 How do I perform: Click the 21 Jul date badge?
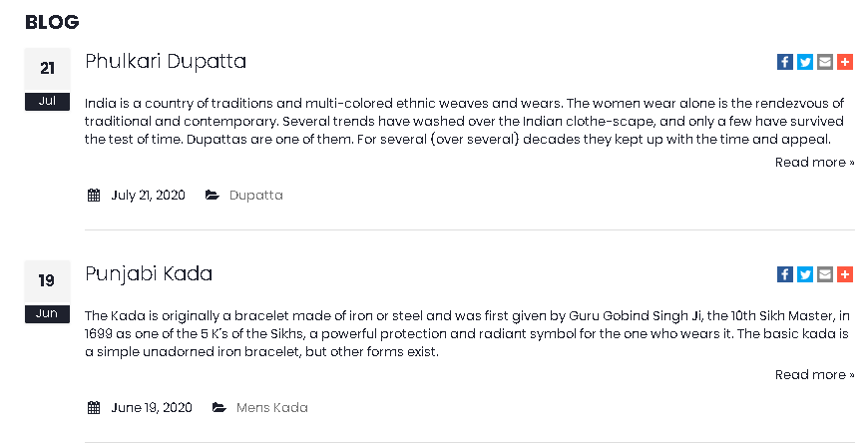[x=47, y=79]
